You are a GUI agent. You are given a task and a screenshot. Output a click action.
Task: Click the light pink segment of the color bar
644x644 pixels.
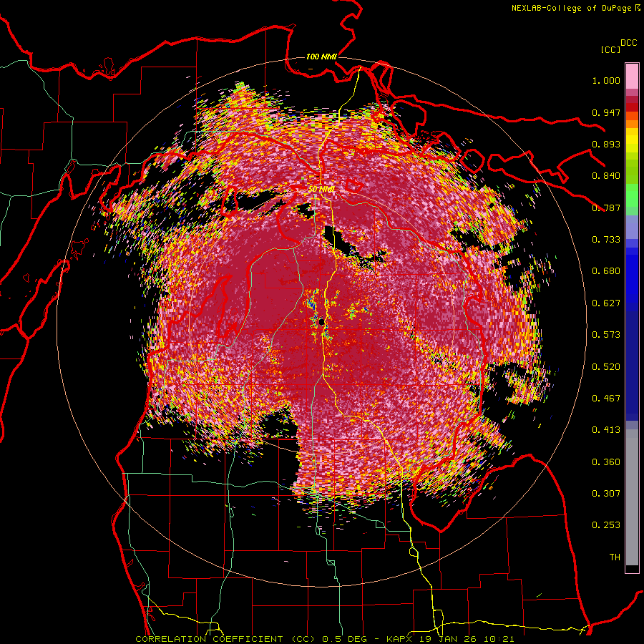coord(632,76)
